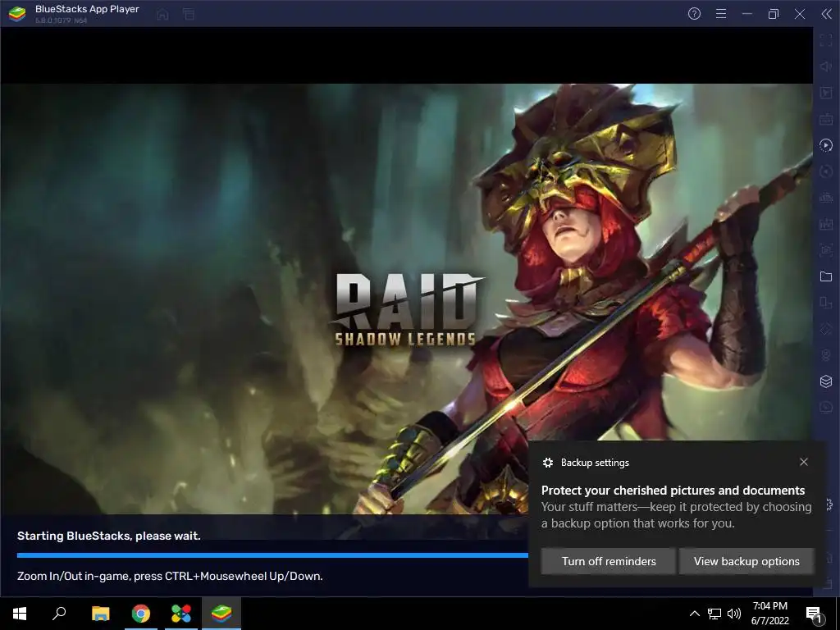
Task: Click the system tray volume icon
Action: [734, 614]
